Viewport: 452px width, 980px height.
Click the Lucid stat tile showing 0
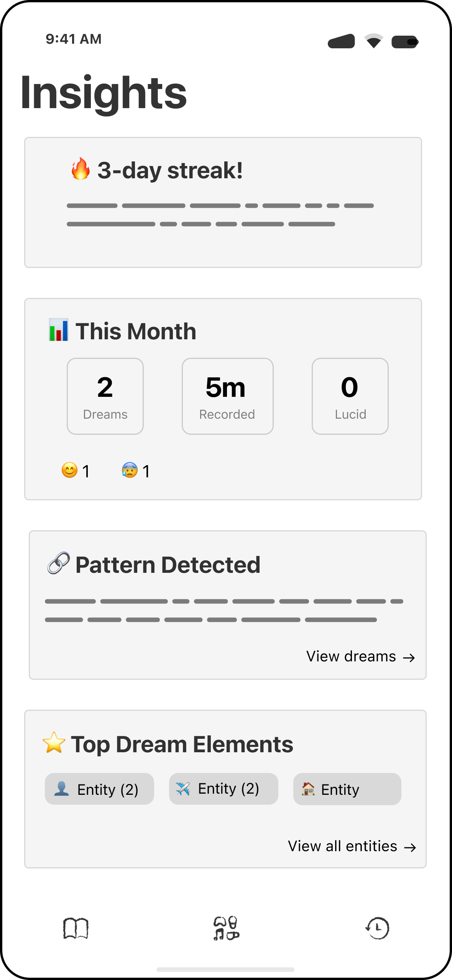[350, 395]
